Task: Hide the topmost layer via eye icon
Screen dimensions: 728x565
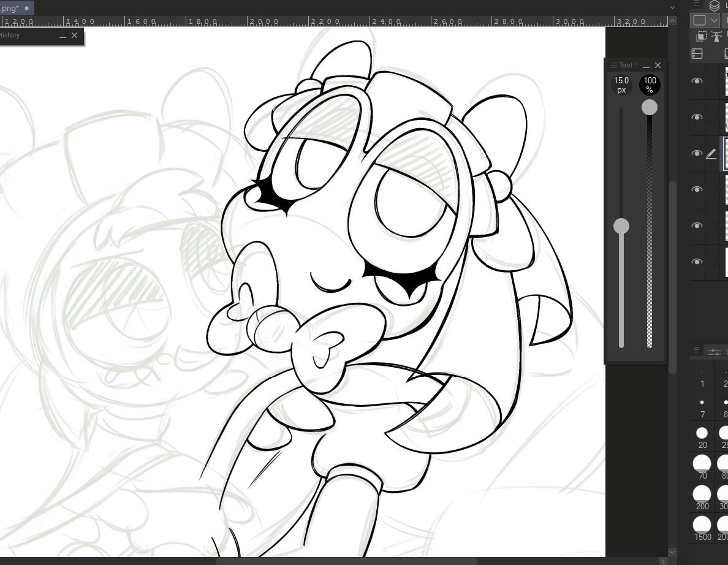Action: pos(697,82)
